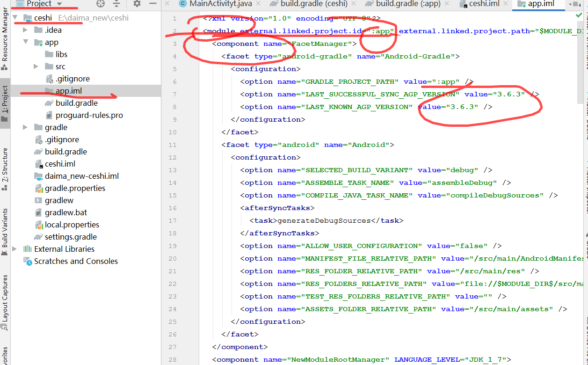Open Project panel gear settings
588x365 pixels.
[x=137, y=4]
